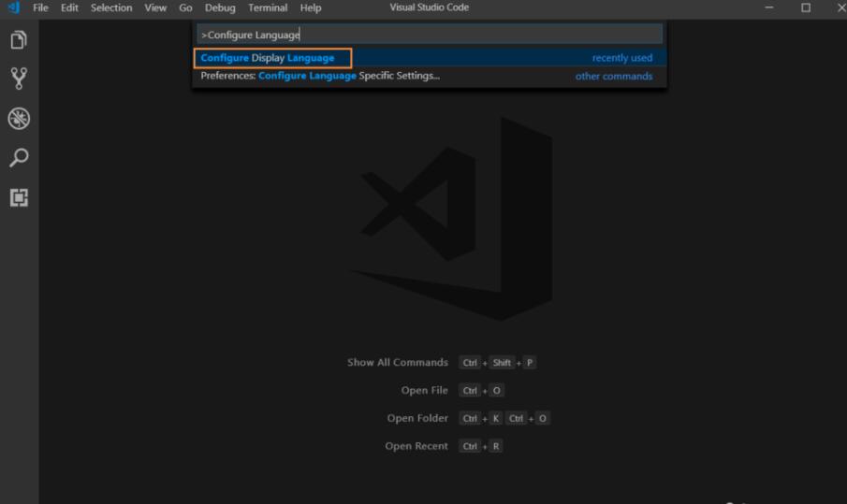
Task: Click the VS Code logo in title bar
Action: 13,7
